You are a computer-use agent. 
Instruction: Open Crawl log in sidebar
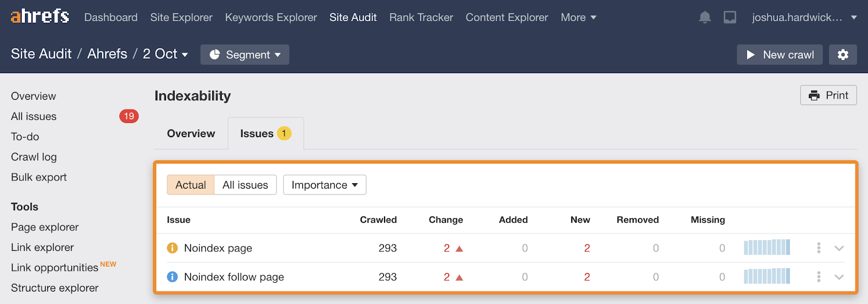tap(34, 157)
